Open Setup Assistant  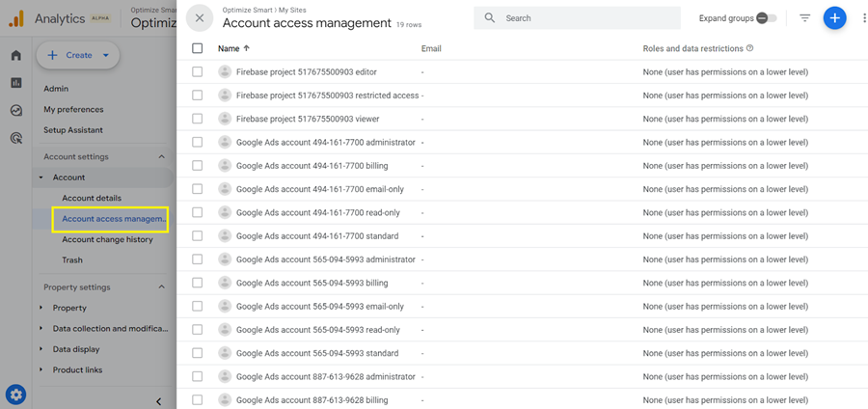click(x=73, y=130)
